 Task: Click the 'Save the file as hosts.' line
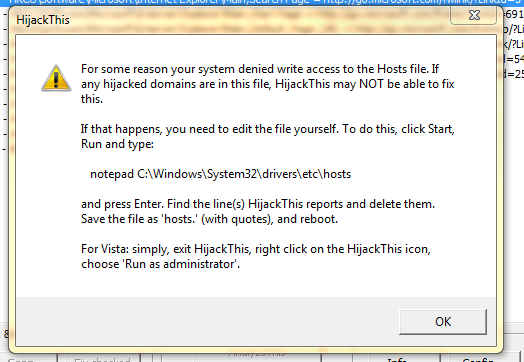click(x=209, y=219)
